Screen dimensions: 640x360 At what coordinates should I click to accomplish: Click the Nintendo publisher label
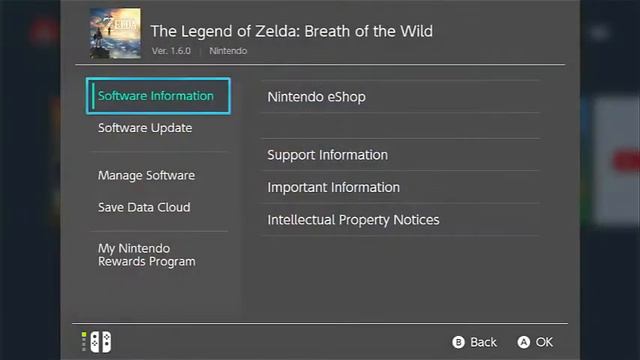coord(228,51)
